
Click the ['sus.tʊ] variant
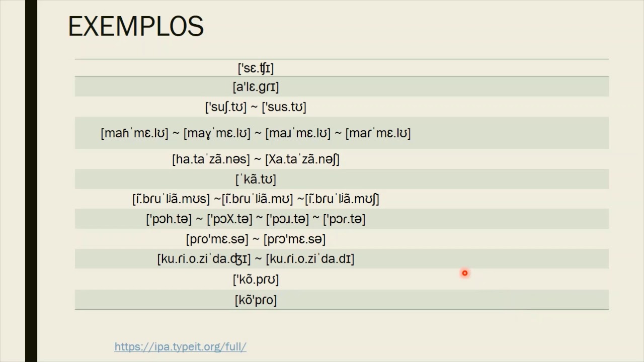284,107
